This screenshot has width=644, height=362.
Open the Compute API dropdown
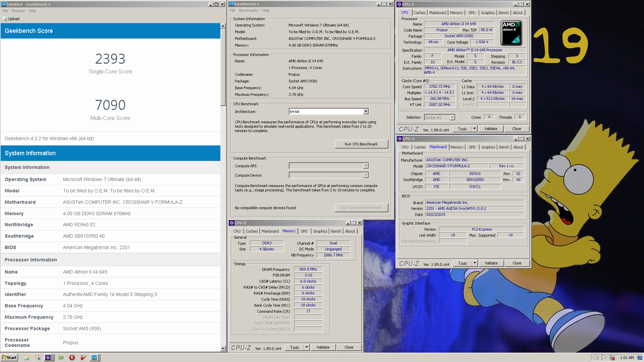[366, 166]
